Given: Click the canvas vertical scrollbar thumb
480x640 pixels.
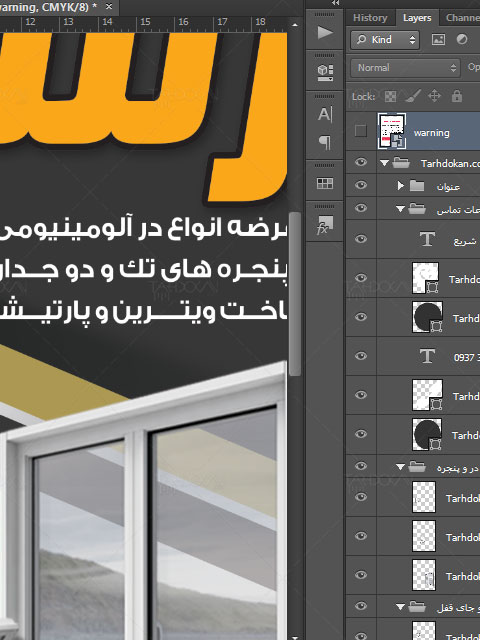Looking at the screenshot, I should coord(295,293).
